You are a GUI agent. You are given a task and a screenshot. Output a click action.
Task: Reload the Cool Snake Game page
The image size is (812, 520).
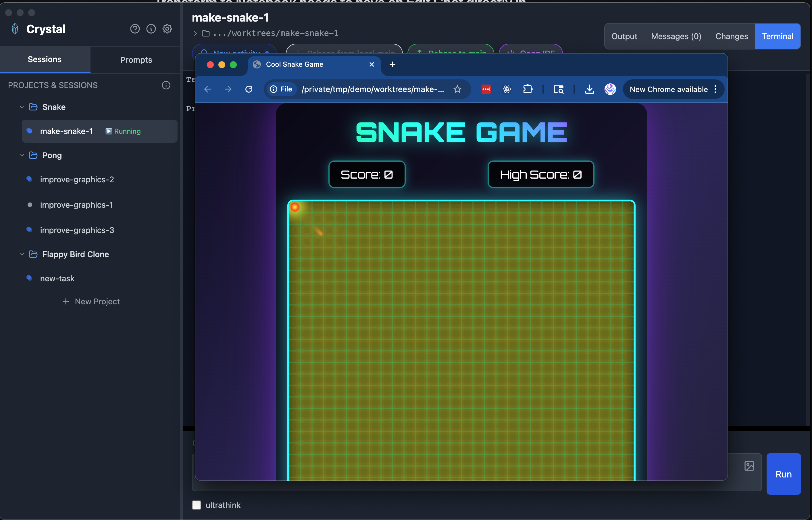click(x=249, y=89)
